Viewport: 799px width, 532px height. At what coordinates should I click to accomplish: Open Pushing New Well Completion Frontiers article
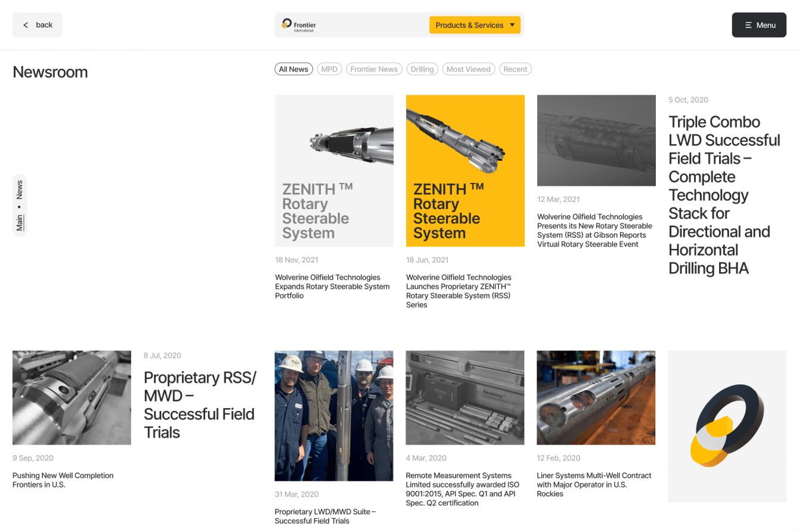[63, 480]
